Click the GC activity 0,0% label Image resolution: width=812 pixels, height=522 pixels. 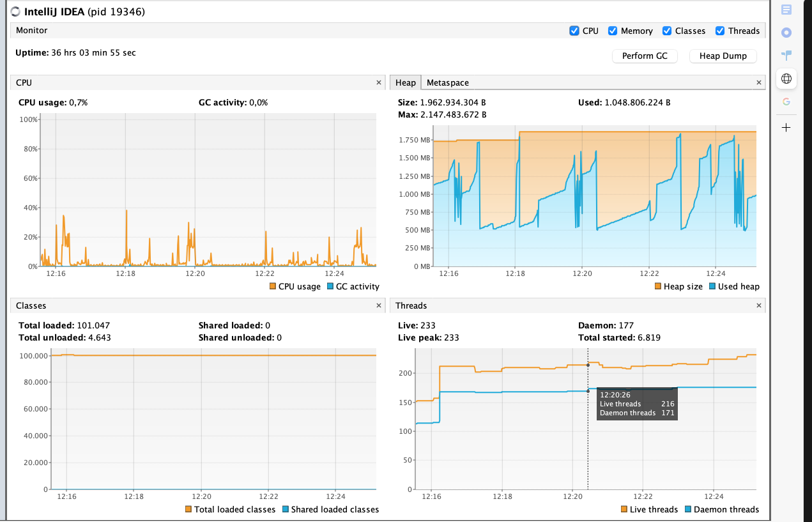[x=233, y=102]
